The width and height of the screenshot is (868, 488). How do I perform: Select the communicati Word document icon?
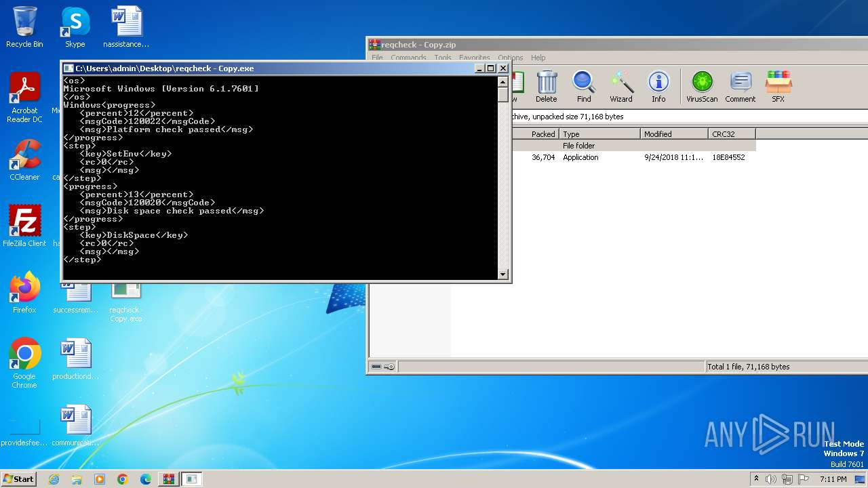75,426
